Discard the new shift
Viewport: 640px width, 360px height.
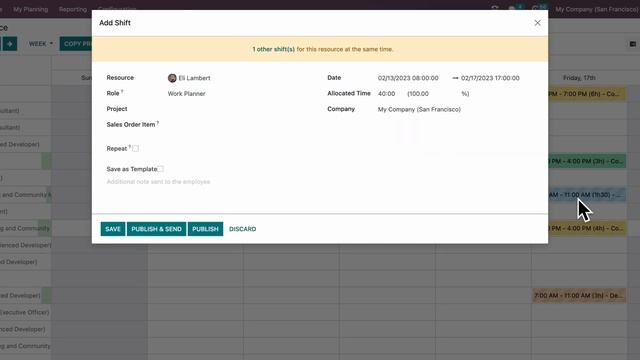tap(242, 229)
